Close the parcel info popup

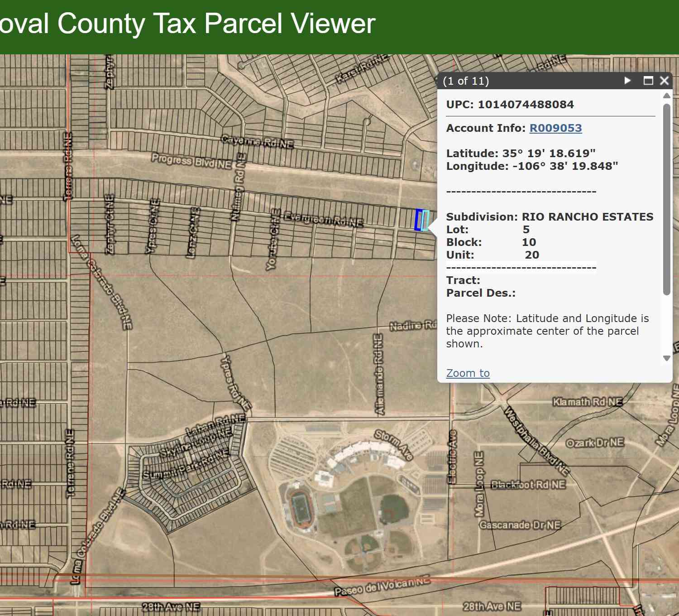coord(664,81)
